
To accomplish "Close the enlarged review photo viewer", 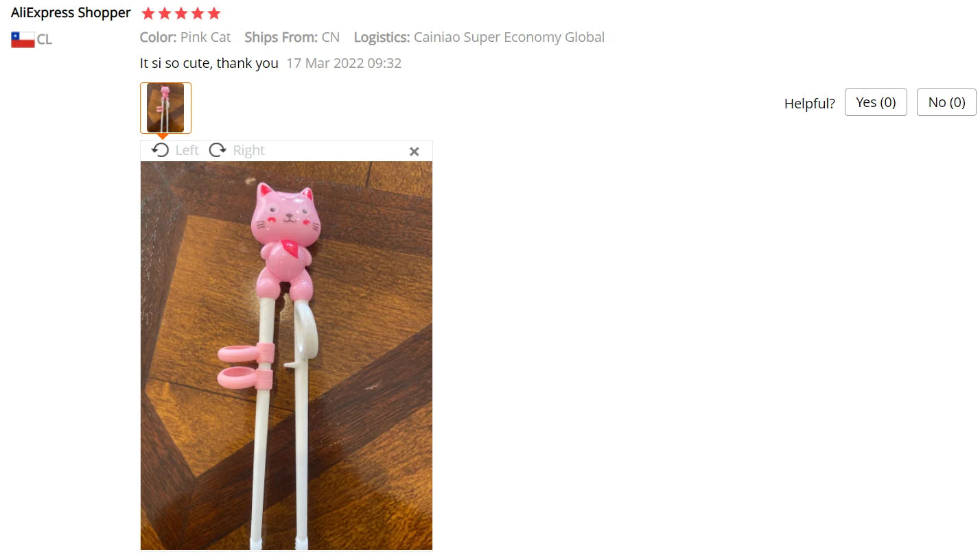I will click(415, 152).
